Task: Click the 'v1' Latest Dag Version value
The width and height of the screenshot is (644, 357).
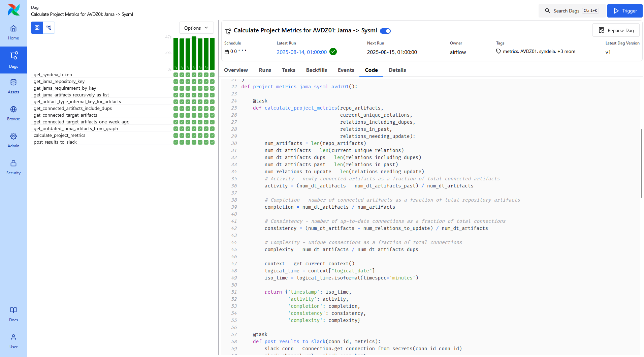Action: pyautogui.click(x=608, y=52)
